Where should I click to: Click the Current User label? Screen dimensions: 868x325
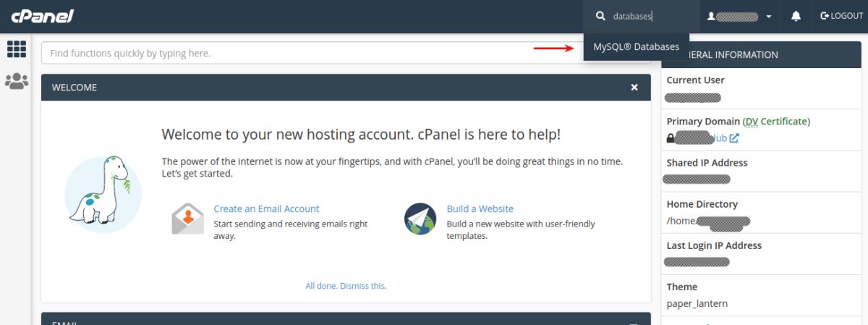695,80
